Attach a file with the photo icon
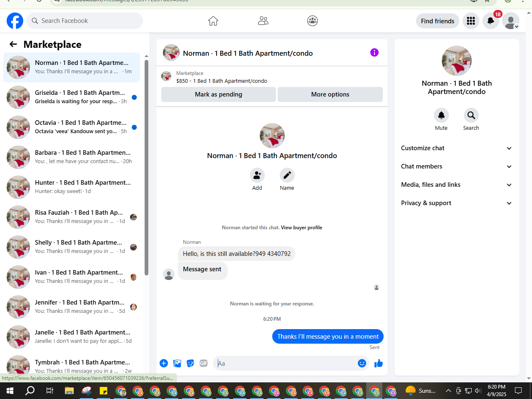The height and width of the screenshot is (399, 532). tap(177, 363)
